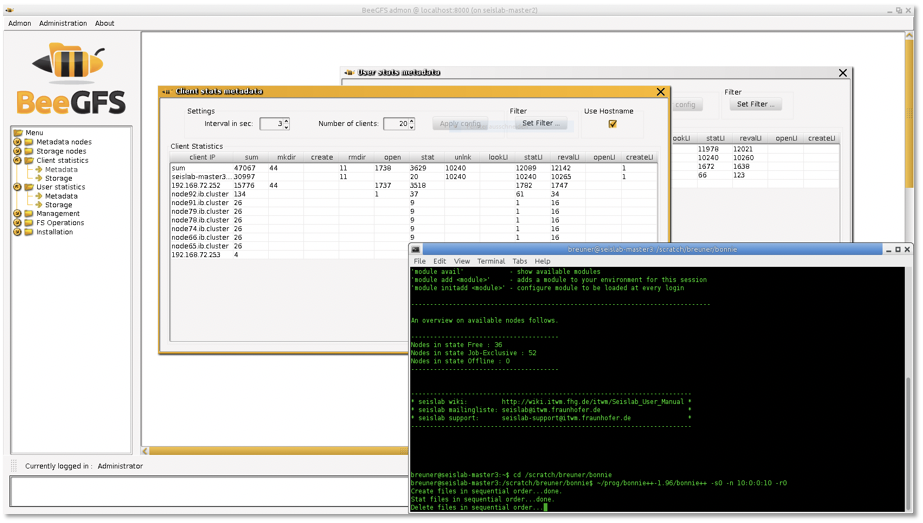923x523 pixels.
Task: Select Metadata under Client statistics
Action: (x=61, y=170)
